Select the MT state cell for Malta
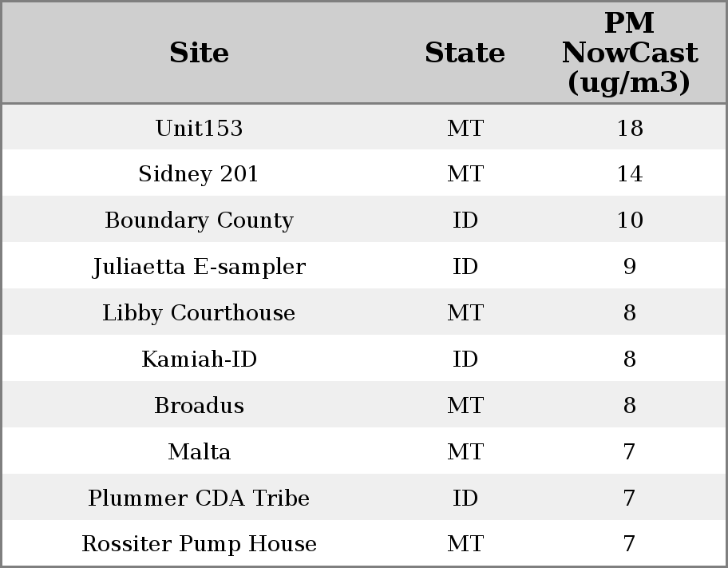Image resolution: width=728 pixels, height=568 pixels. [x=465, y=452]
